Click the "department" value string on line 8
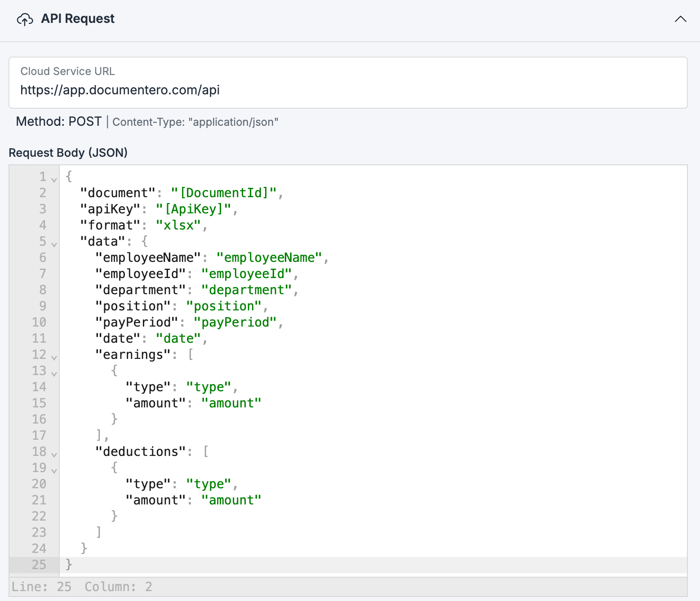The width and height of the screenshot is (700, 601). pos(247,290)
